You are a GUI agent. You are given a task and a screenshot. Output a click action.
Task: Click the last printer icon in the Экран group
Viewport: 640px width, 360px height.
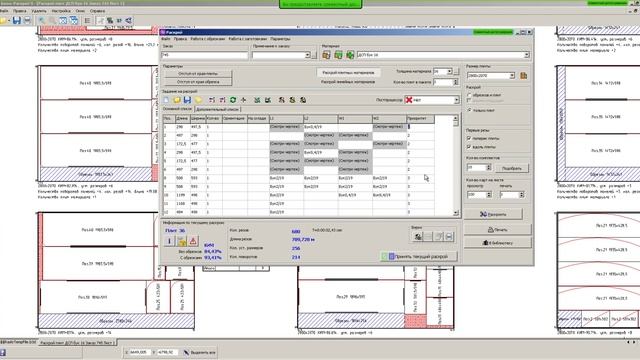pos(449,236)
